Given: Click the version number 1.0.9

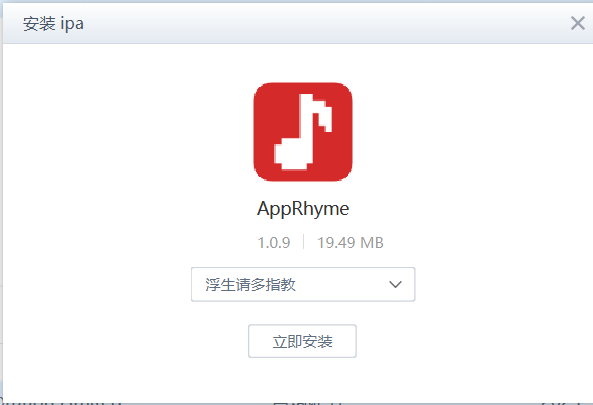Looking at the screenshot, I should point(274,243).
